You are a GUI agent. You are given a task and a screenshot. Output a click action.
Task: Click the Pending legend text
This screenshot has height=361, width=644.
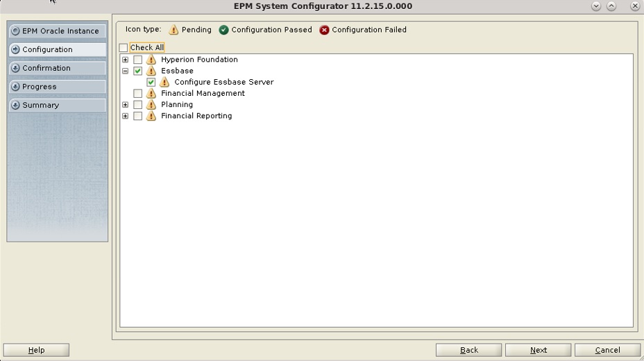196,30
